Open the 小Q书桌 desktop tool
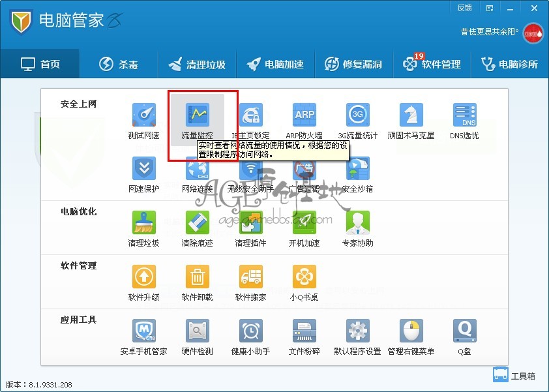549x392 pixels. point(304,283)
